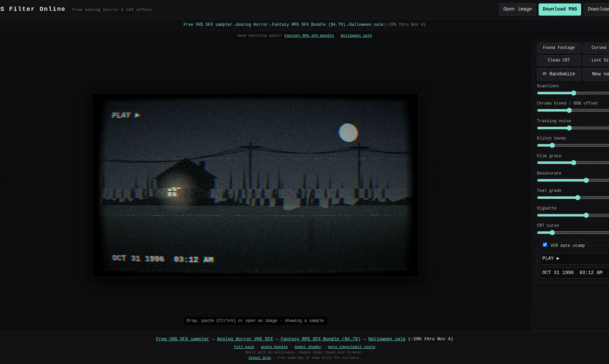Click the 'free analog horror & CRT effect' tagline

click(112, 10)
